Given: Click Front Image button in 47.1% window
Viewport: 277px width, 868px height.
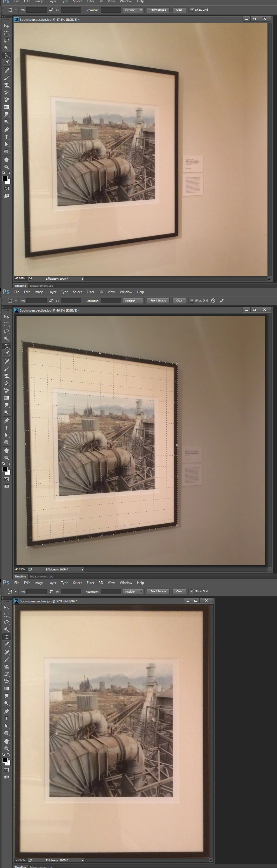Looking at the screenshot, I should (158, 10).
